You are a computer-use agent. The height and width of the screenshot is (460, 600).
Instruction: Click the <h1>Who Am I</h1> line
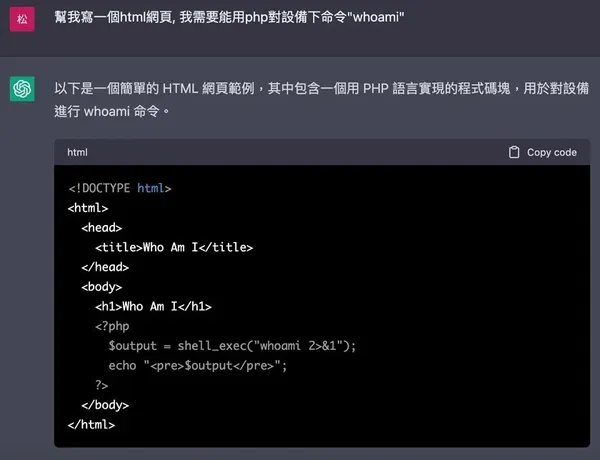[153, 306]
